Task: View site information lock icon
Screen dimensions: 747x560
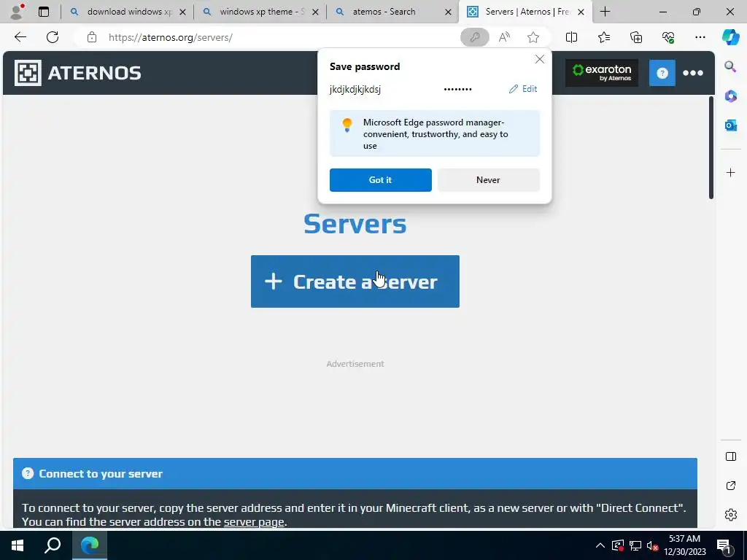Action: (x=92, y=37)
